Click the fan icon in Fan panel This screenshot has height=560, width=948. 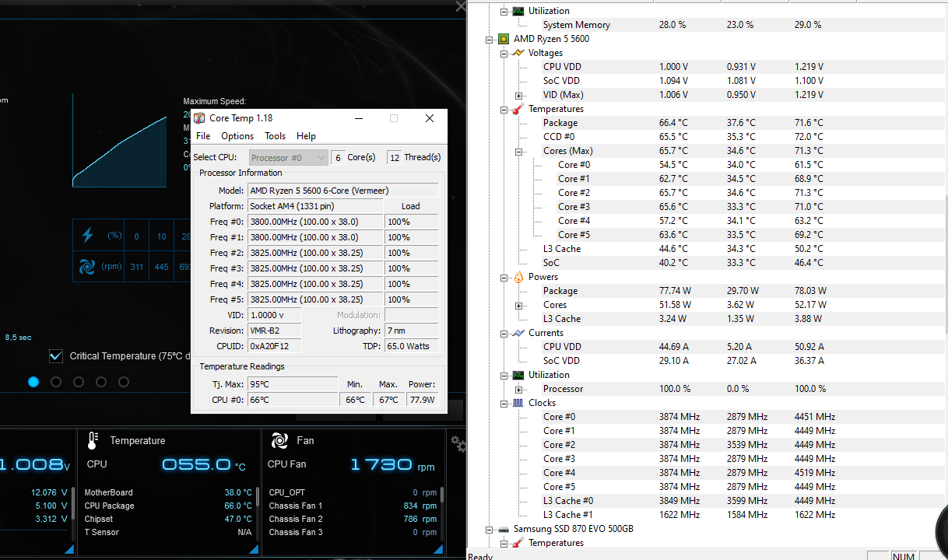click(x=279, y=440)
